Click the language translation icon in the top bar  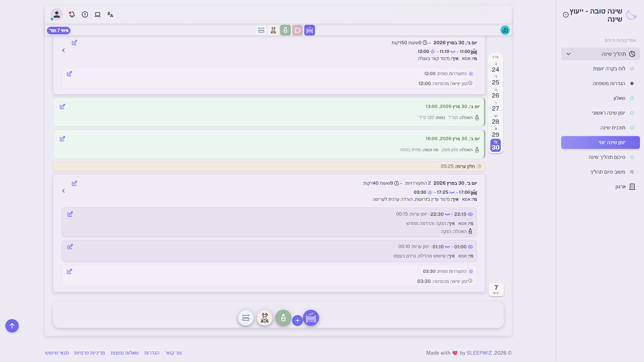(x=110, y=14)
